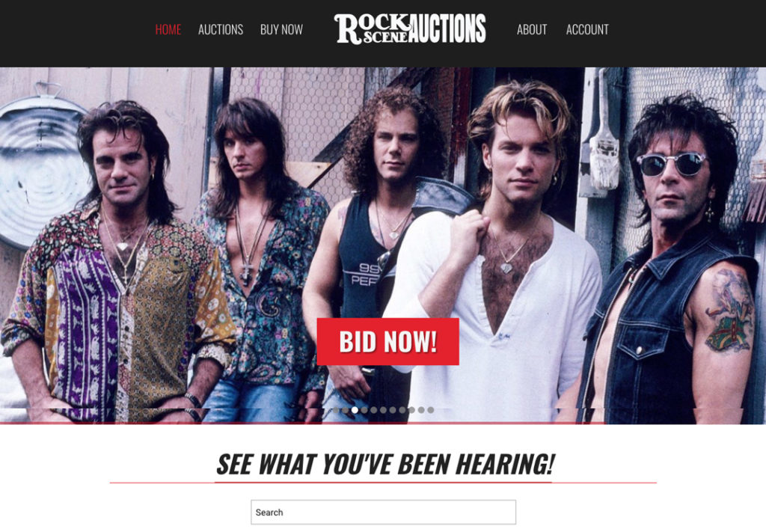The width and height of the screenshot is (766, 532).
Task: Go to the Home page link
Action: click(168, 30)
